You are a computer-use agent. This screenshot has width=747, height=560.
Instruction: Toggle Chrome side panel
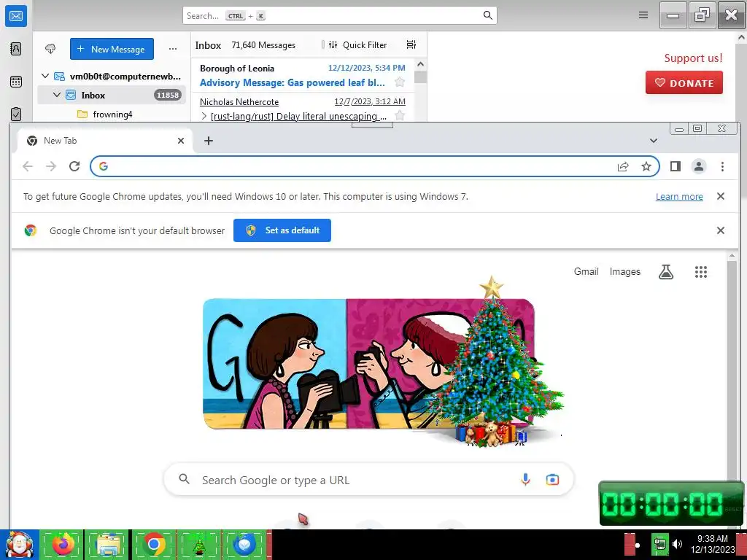click(675, 166)
